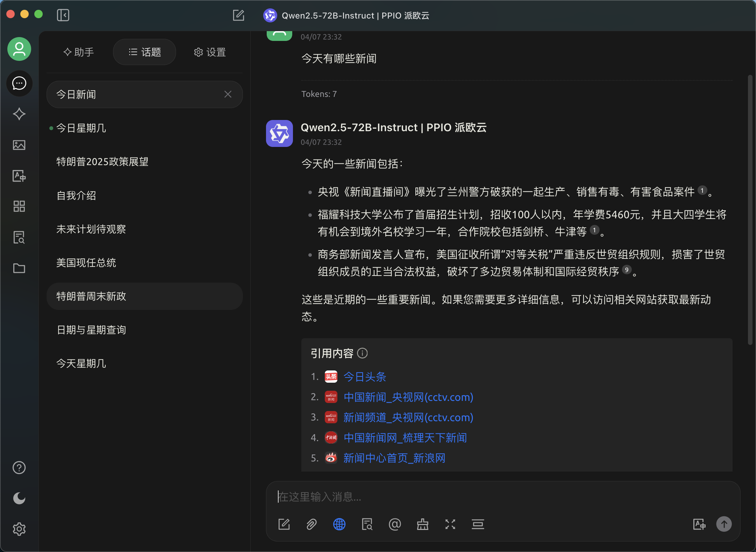Open the topic 未来计划待观察

(x=145, y=229)
